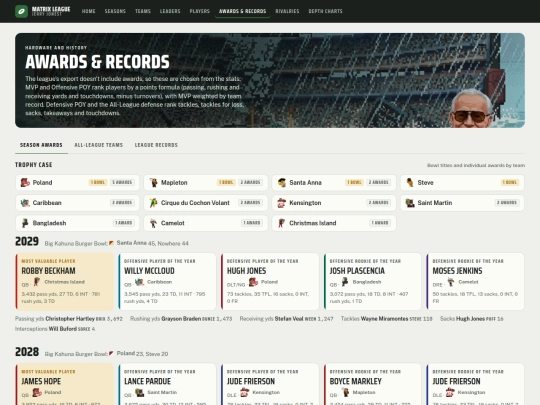The height and width of the screenshot is (405, 540).
Task: Switch to the League Records tab
Action: tap(156, 145)
